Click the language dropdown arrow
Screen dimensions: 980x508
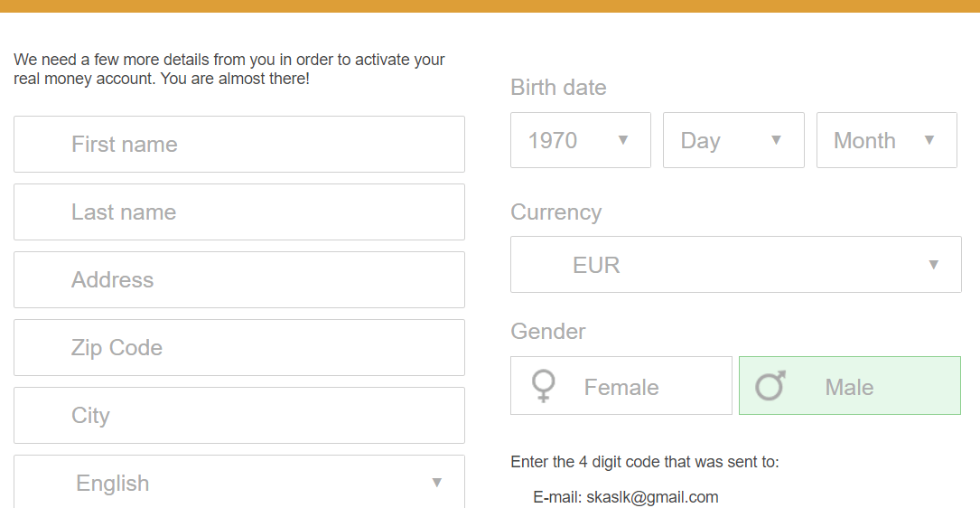click(x=437, y=483)
